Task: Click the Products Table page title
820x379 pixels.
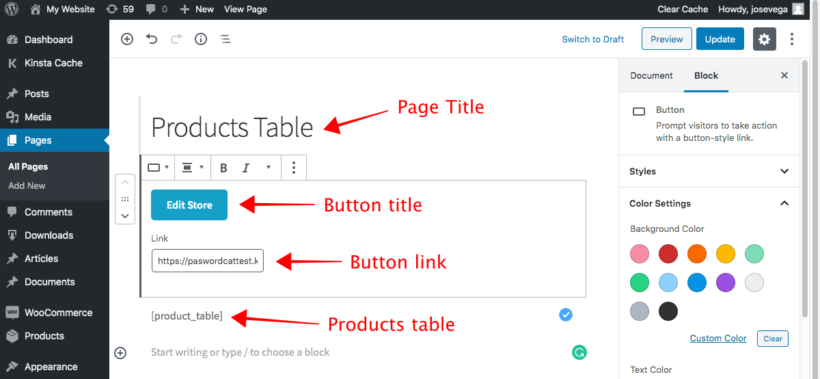Action: (x=232, y=127)
